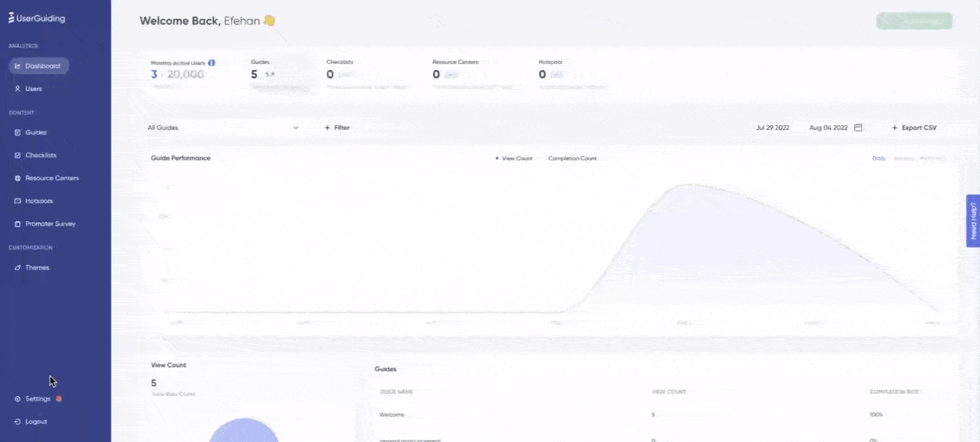Click the Dashboard chart icon in sidebar
The image size is (980, 442).
click(18, 66)
